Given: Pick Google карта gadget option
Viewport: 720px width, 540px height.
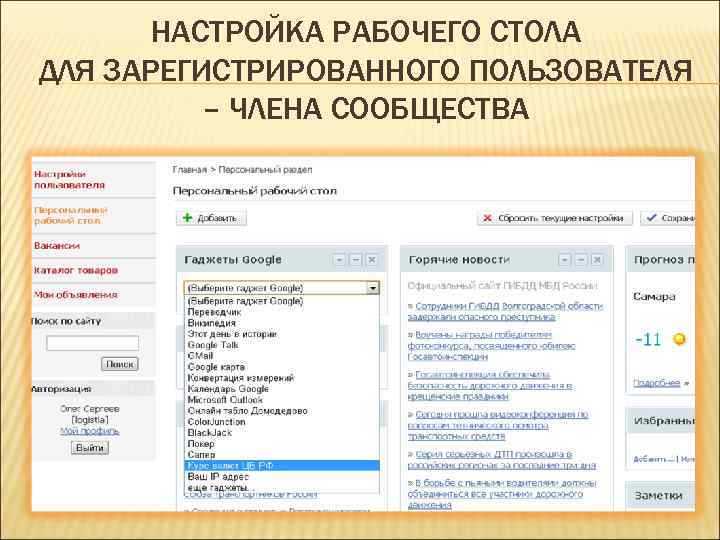Looking at the screenshot, I should click(282, 367).
